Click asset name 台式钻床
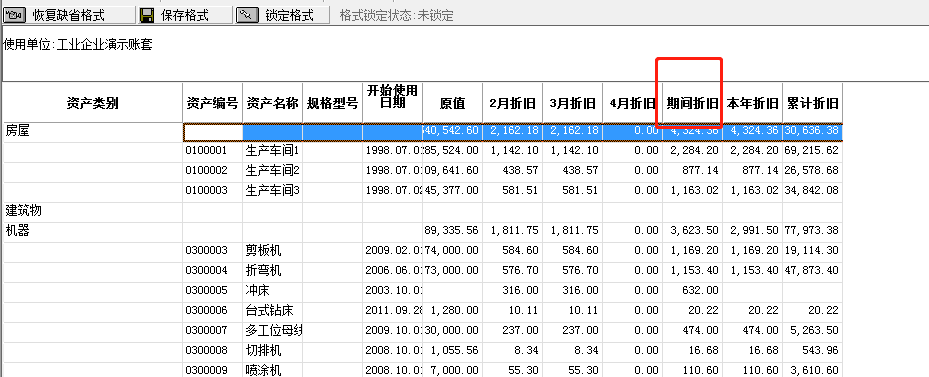The width and height of the screenshot is (929, 377). click(270, 311)
